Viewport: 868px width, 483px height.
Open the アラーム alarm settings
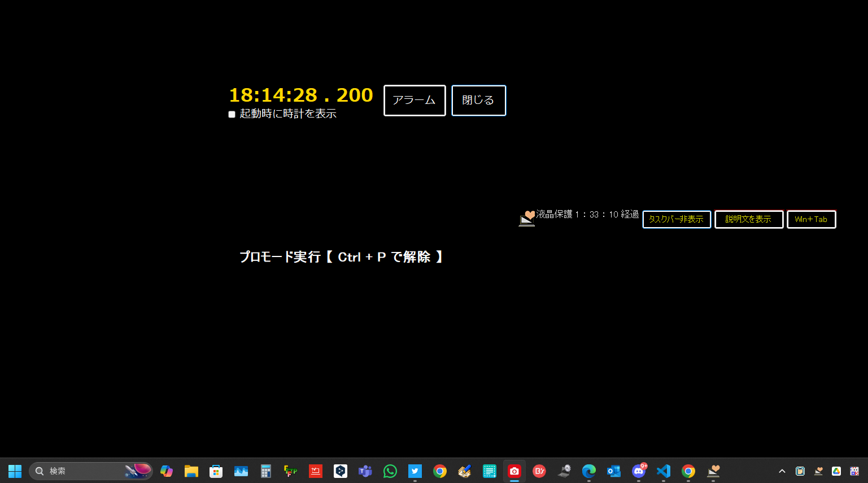pos(415,101)
